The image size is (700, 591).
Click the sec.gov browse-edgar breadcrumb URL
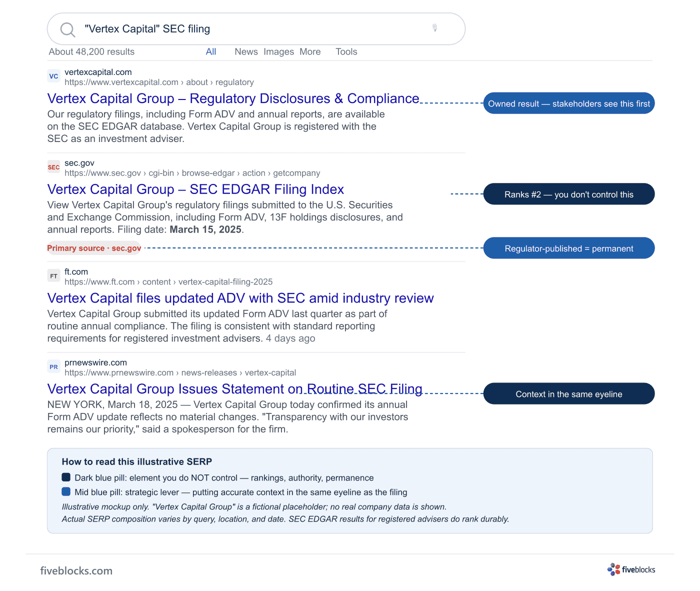[192, 173]
